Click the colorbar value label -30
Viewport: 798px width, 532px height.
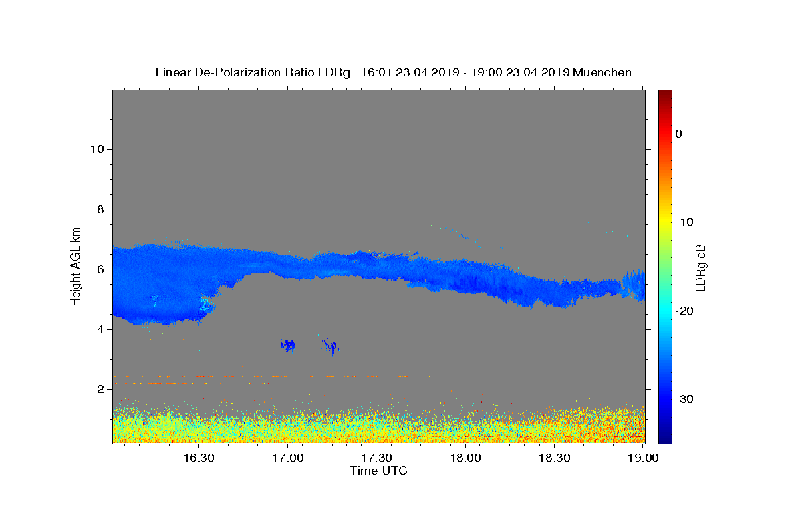(x=685, y=399)
